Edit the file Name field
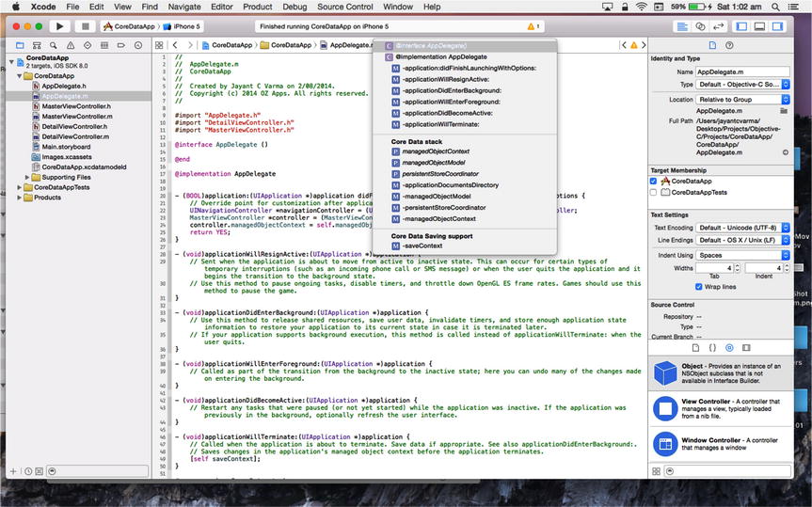The width and height of the screenshot is (812, 507). [742, 72]
